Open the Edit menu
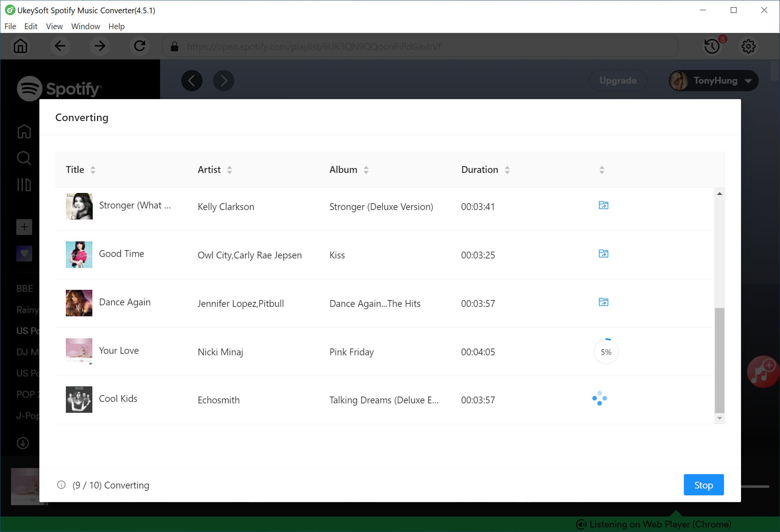The height and width of the screenshot is (532, 780). pyautogui.click(x=30, y=25)
